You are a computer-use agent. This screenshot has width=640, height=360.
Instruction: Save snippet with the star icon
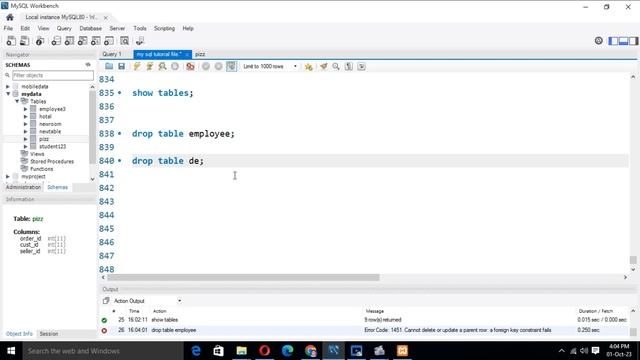(309, 66)
